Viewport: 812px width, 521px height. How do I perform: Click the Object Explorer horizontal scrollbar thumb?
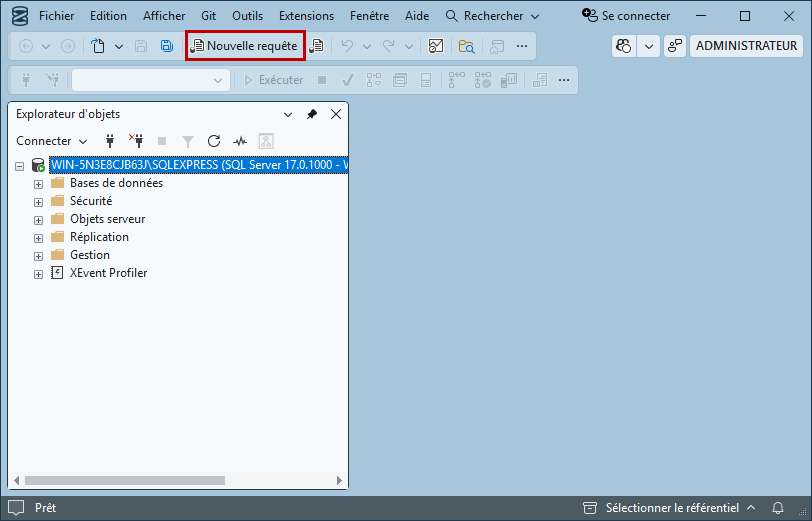pyautogui.click(x=125, y=481)
